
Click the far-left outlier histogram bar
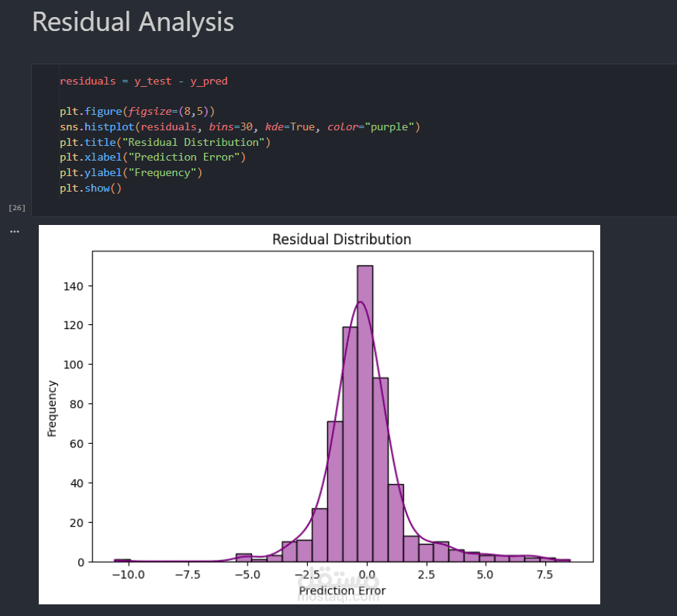pos(123,559)
